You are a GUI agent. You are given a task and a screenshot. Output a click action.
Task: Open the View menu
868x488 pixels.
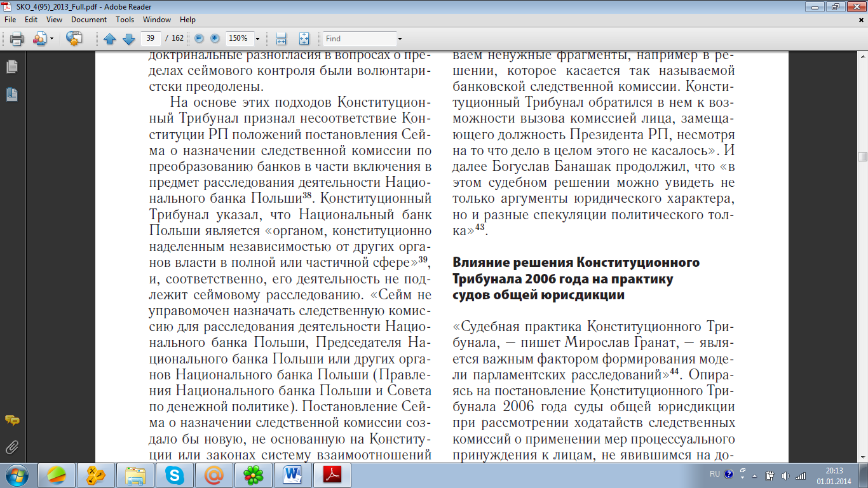(x=54, y=20)
